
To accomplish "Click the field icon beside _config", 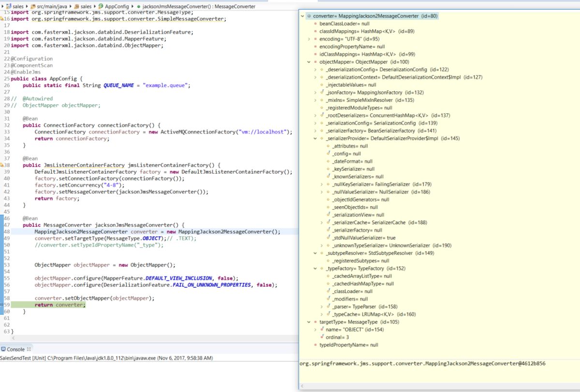I will coord(328,154).
